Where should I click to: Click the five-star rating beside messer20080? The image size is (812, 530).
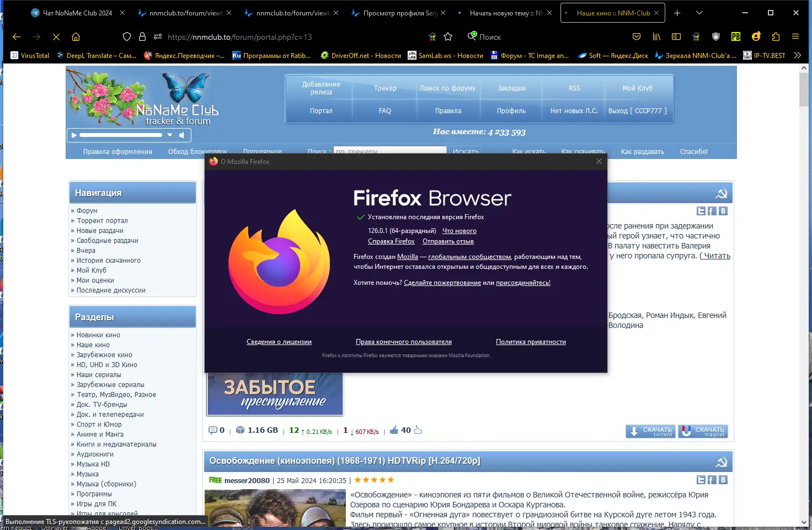coord(374,480)
